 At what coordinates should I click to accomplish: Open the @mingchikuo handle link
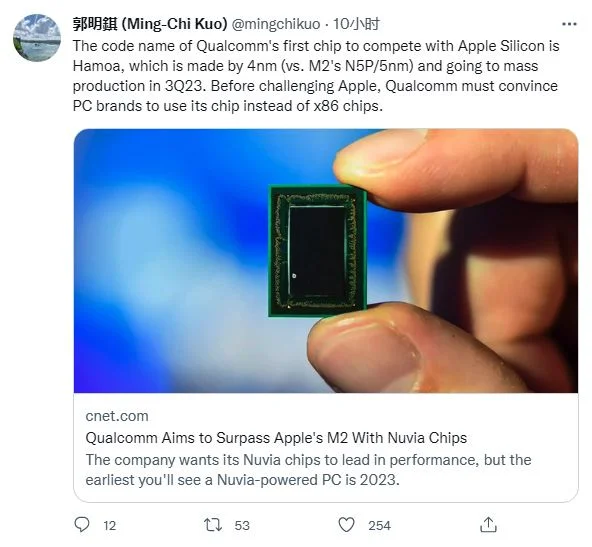tap(276, 24)
